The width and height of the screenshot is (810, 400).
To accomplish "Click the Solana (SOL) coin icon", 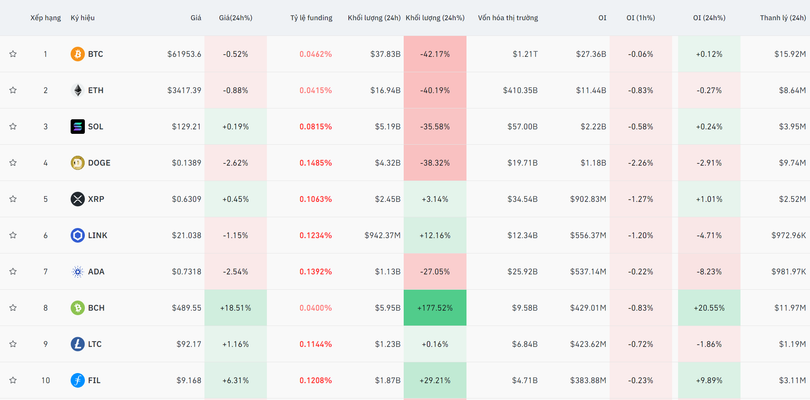I will pyautogui.click(x=78, y=127).
